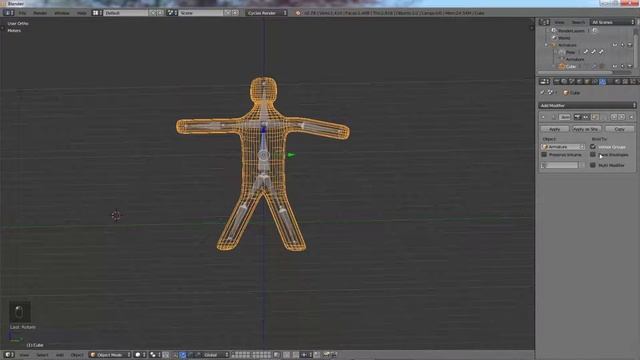The image size is (640, 360).
Task: Open the Help menu
Action: click(82, 13)
